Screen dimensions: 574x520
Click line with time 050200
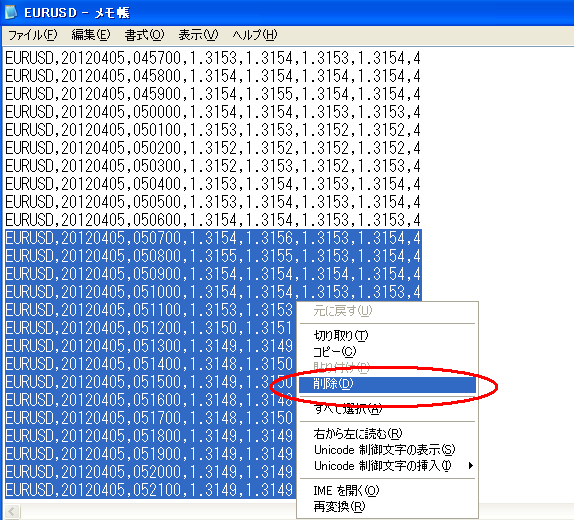(x=213, y=148)
